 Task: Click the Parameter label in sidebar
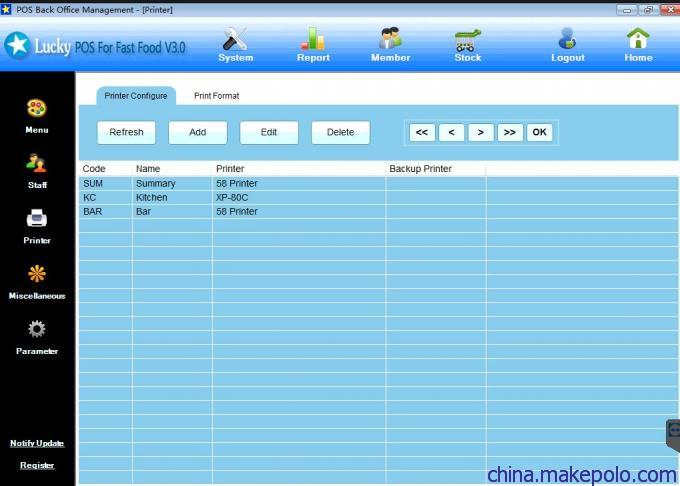(37, 351)
